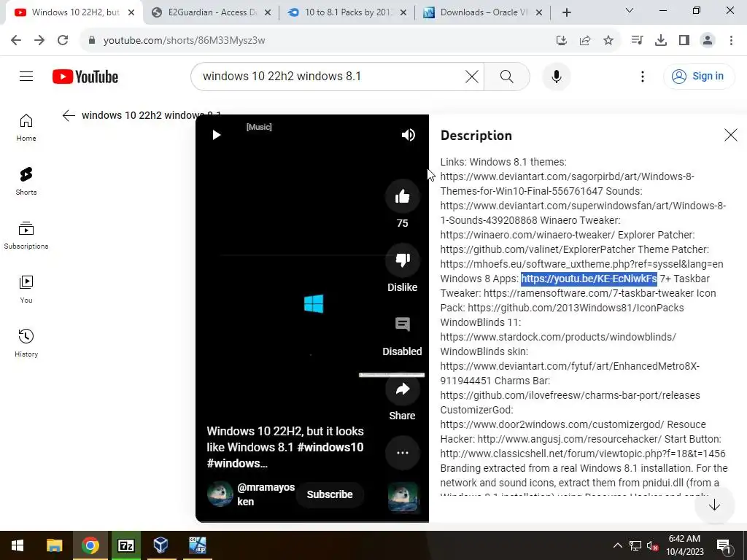The width and height of the screenshot is (747, 560).
Task: Mute the Shorts video volume
Action: [409, 135]
